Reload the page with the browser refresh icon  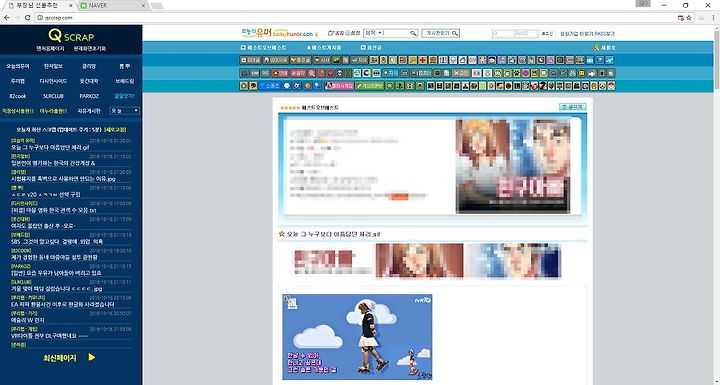[x=27, y=17]
